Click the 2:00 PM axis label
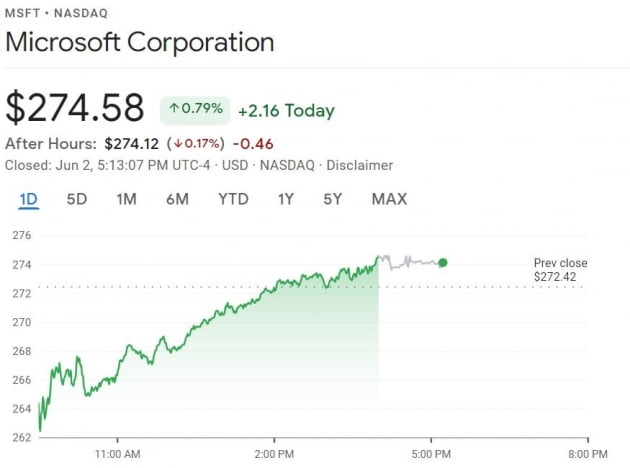 tap(274, 453)
